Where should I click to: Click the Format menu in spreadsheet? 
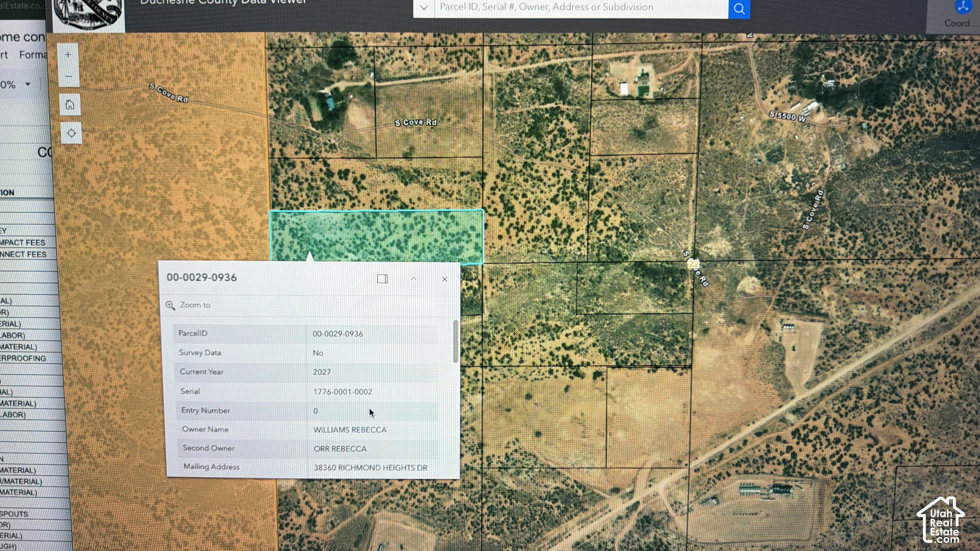(x=33, y=55)
